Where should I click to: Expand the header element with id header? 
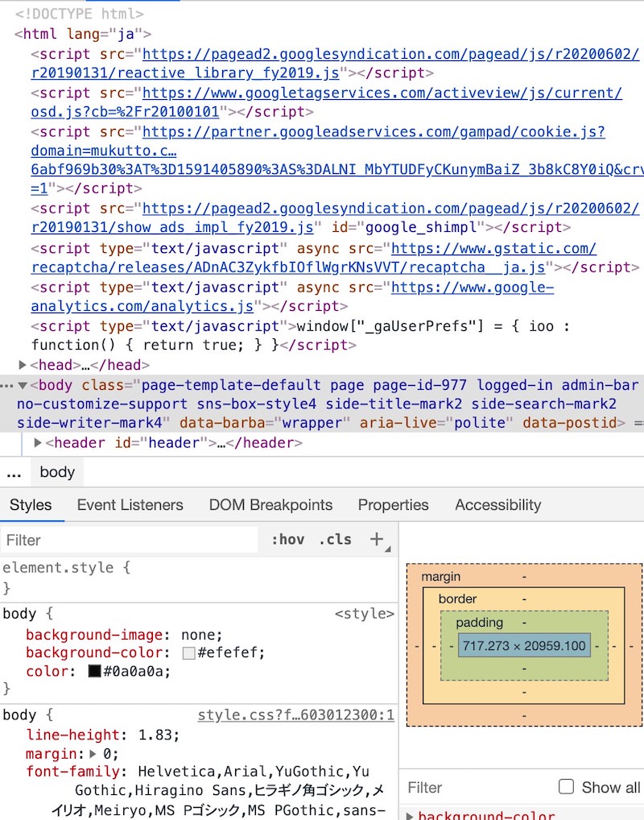tap(38, 442)
